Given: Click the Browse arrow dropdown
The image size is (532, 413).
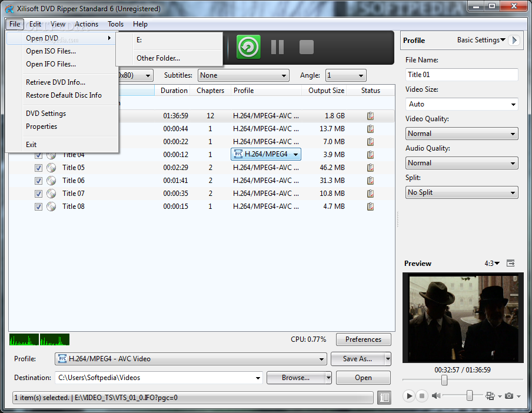Looking at the screenshot, I should click(328, 378).
